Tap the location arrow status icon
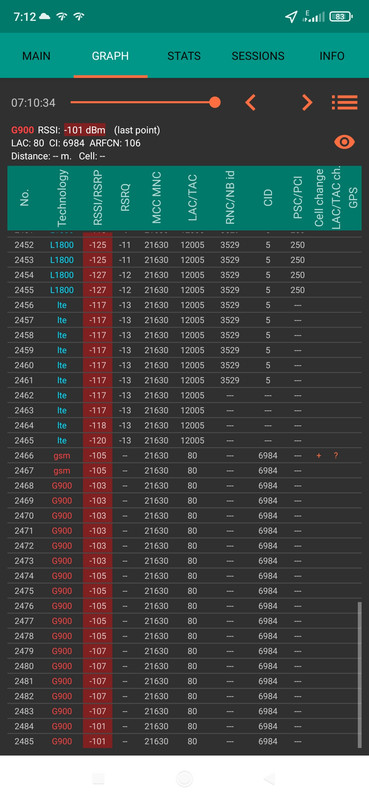 291,17
